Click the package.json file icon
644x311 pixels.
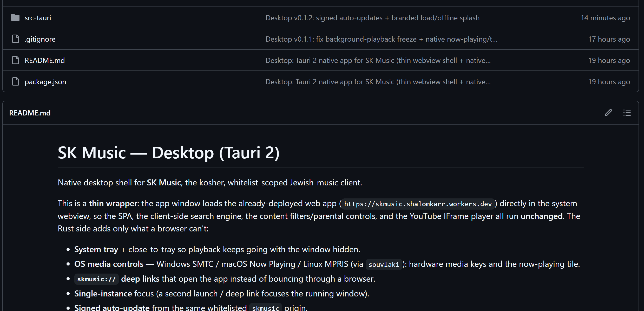[x=16, y=82]
